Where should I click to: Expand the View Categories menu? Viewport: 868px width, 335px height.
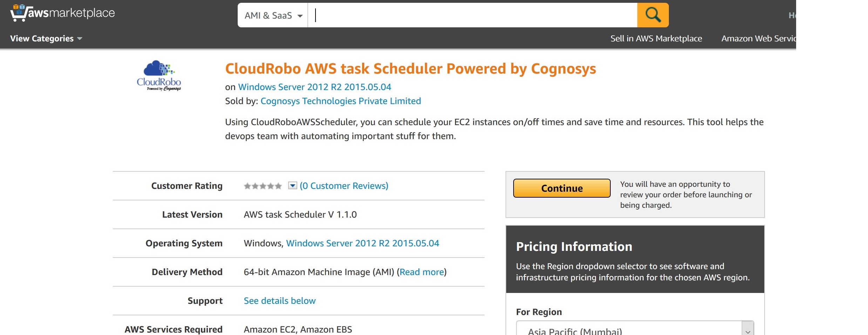[x=46, y=39]
